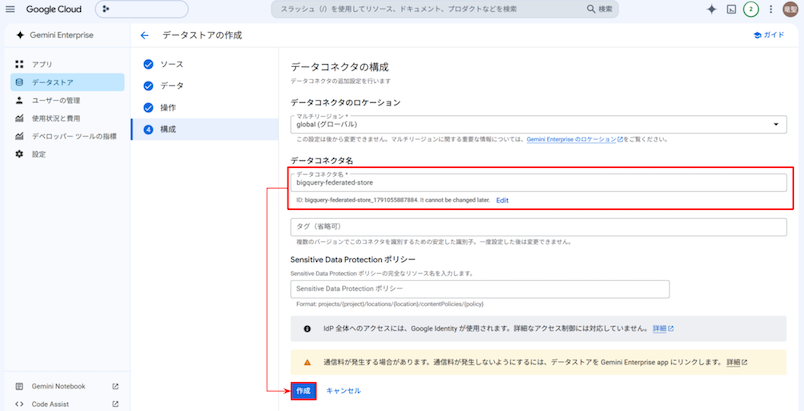Click the ユーザーの管理 person icon
The height and width of the screenshot is (411, 804).
19,100
